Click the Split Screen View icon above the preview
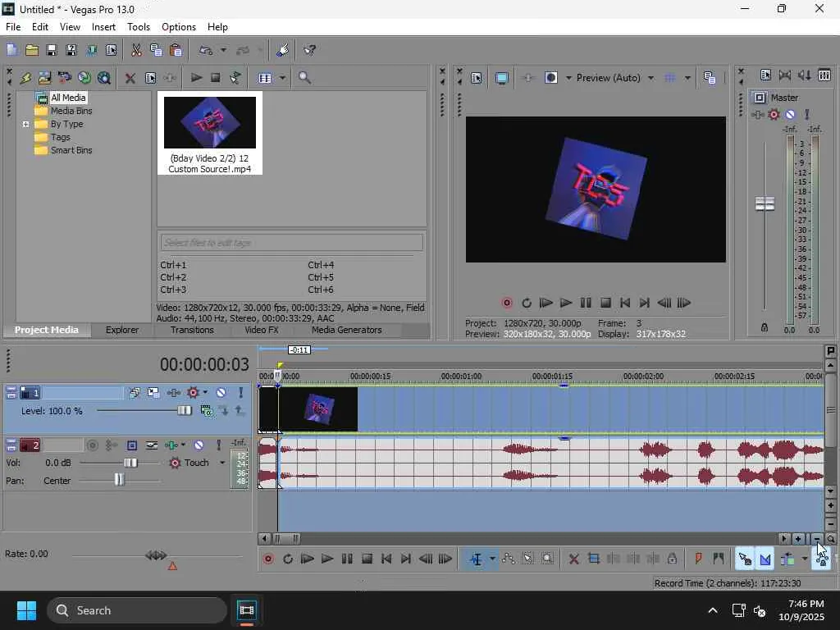Image resolution: width=840 pixels, height=630 pixels. click(x=551, y=78)
